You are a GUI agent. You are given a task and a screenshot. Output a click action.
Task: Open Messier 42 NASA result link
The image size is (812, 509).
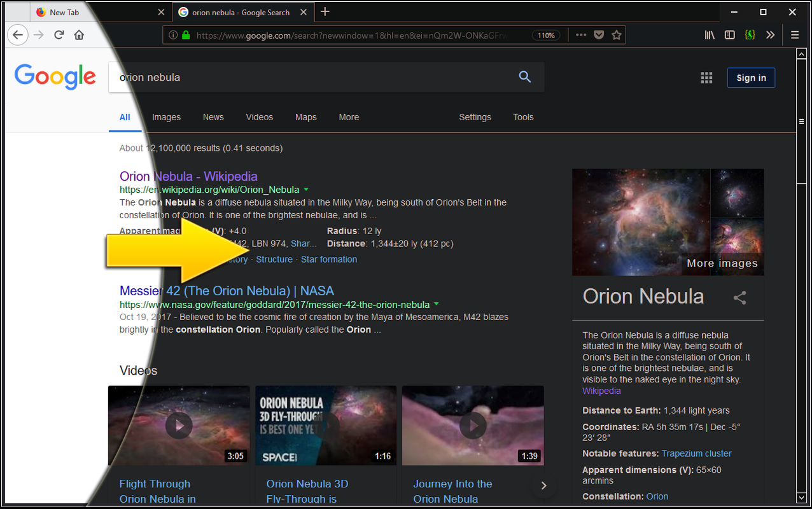(227, 291)
